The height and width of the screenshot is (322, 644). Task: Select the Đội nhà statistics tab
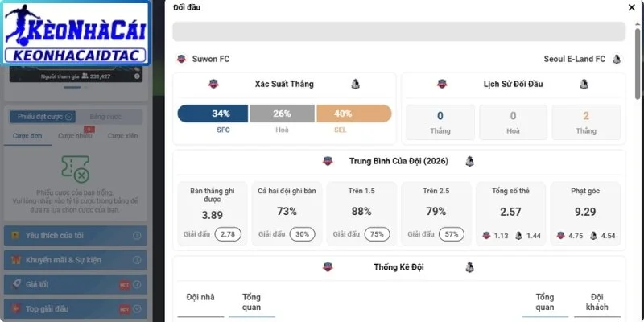[x=200, y=297]
